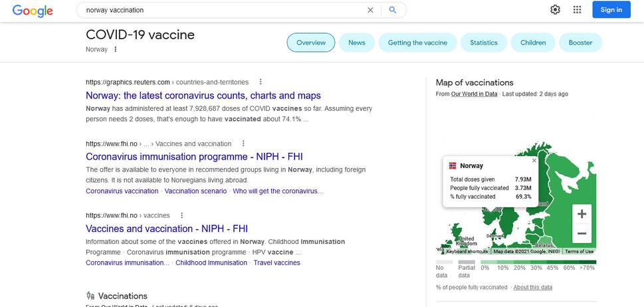Open Our World in Data source link
The width and height of the screenshot is (644, 307).
tap(474, 94)
